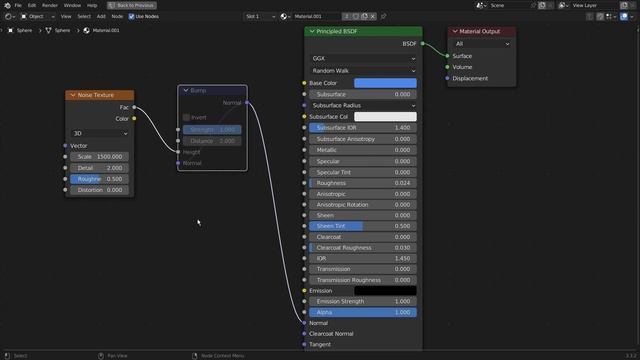Expand the Subsurface Radius dropdown
Screen dimensions: 640x360
click(363, 105)
